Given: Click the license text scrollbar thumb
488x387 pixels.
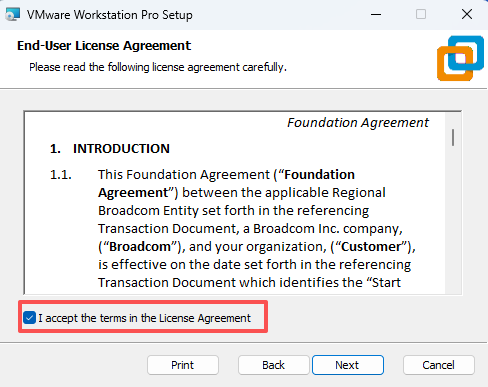Looking at the screenshot, I should [453, 137].
